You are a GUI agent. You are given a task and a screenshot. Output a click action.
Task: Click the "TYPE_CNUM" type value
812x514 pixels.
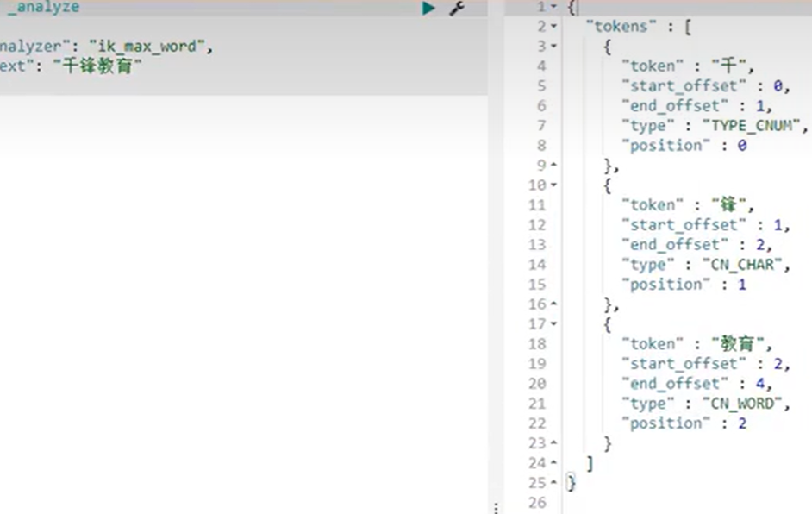(752, 125)
